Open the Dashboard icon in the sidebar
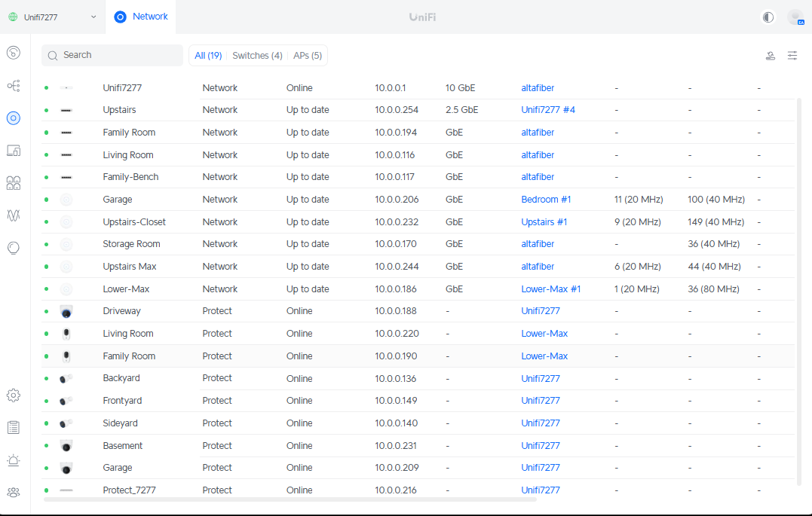The image size is (812, 516). tap(14, 53)
